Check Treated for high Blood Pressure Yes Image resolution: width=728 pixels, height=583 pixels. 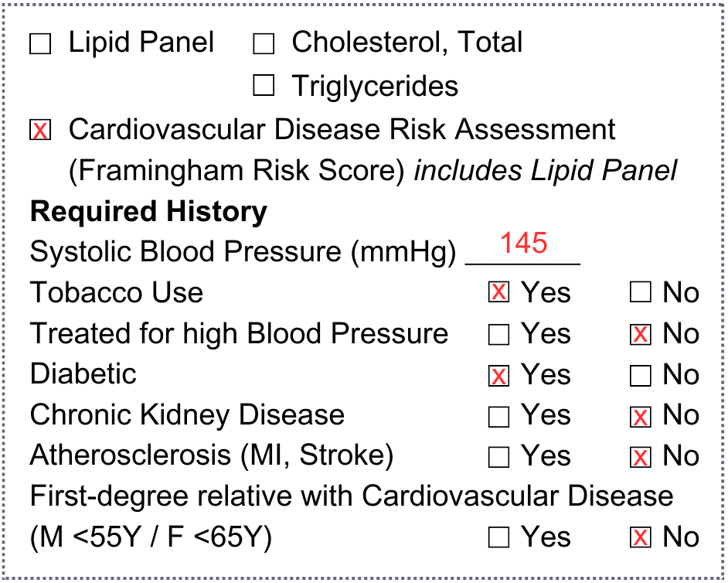[x=499, y=334]
